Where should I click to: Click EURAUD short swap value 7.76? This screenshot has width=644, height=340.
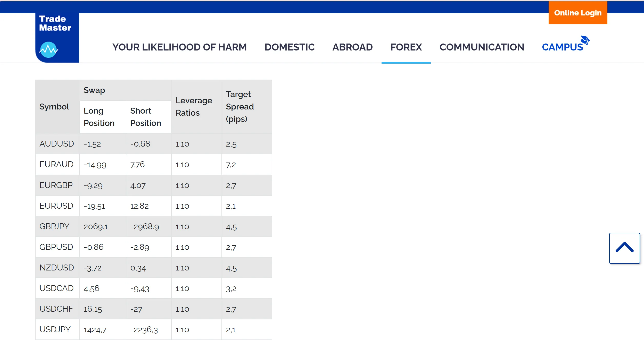[137, 165]
